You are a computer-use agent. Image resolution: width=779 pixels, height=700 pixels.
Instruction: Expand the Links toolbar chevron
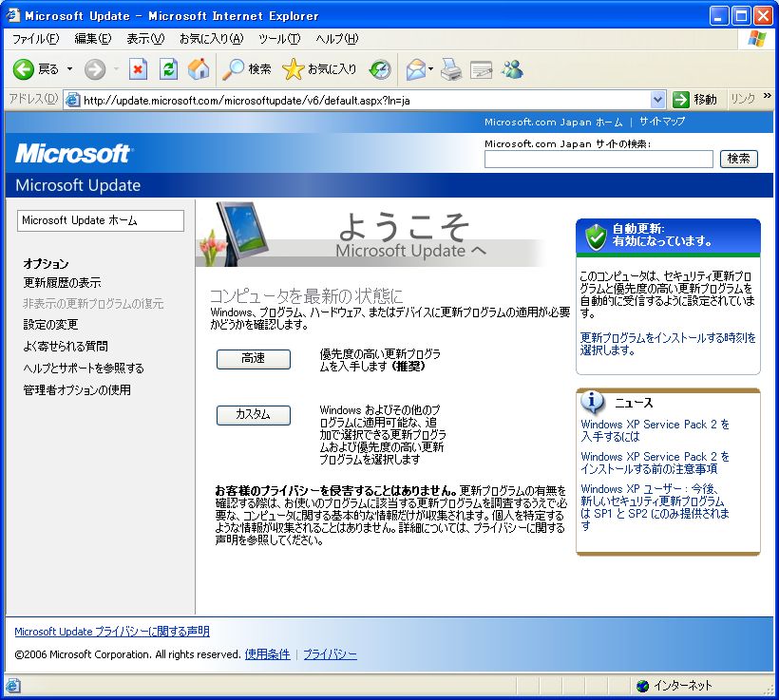click(x=767, y=96)
